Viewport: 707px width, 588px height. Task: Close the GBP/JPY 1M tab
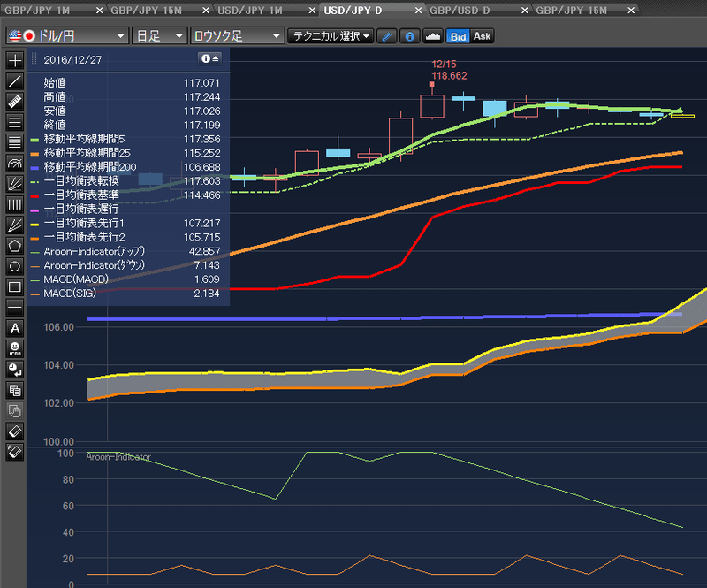point(100,10)
